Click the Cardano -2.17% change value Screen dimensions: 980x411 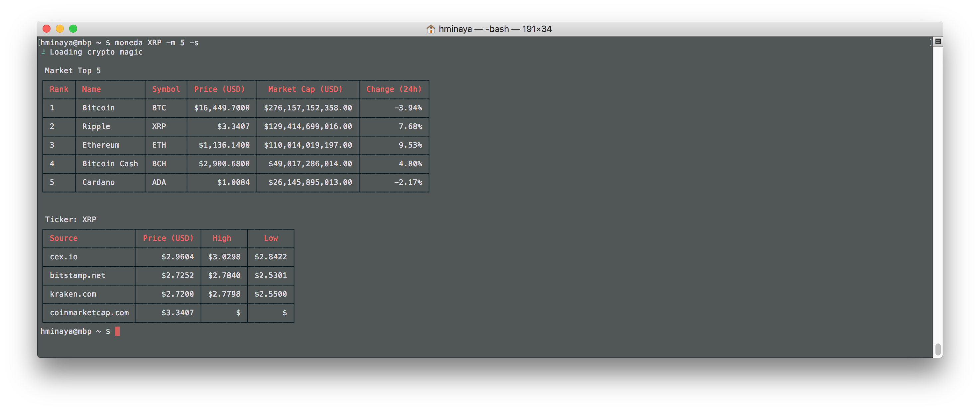[x=408, y=182]
